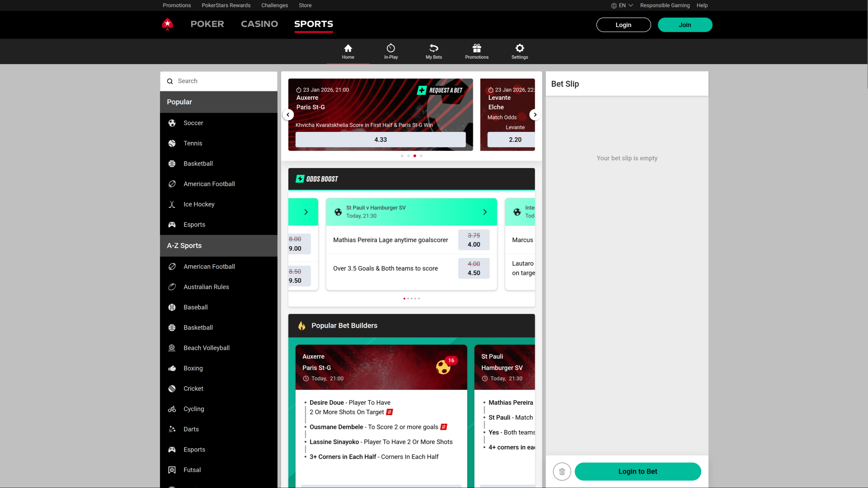Open In-Play using the clock icon
The width and height of the screenshot is (868, 488).
pos(391,48)
